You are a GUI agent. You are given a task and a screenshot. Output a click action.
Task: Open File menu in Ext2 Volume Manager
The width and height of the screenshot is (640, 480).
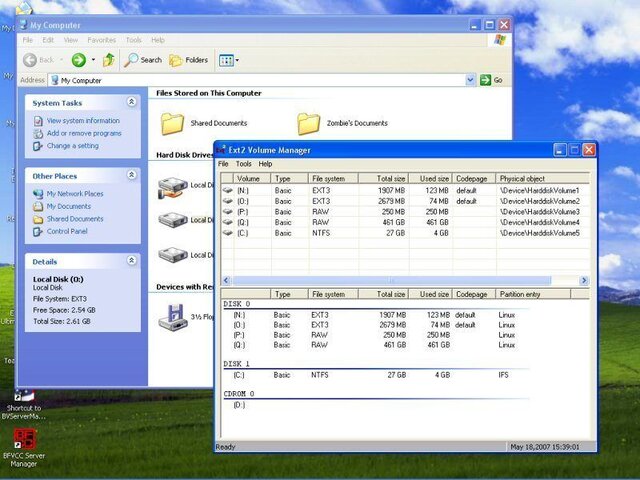[x=223, y=164]
